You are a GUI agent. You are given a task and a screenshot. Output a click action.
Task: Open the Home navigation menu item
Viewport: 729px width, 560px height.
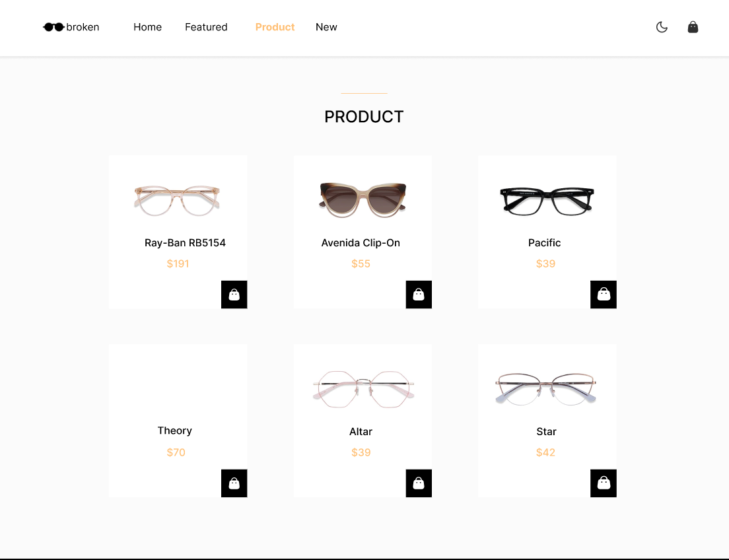pos(147,27)
